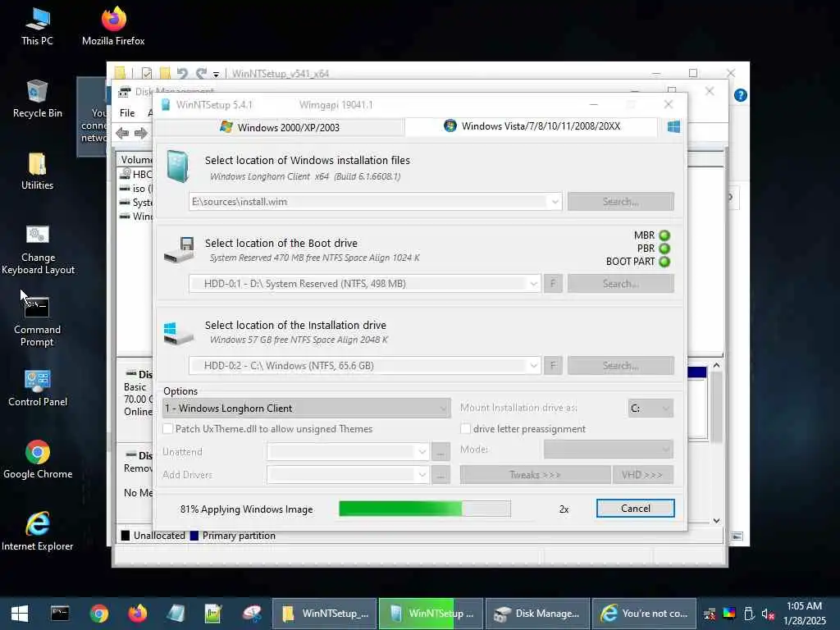
Task: Open the Recycle Bin icon
Action: 37,99
